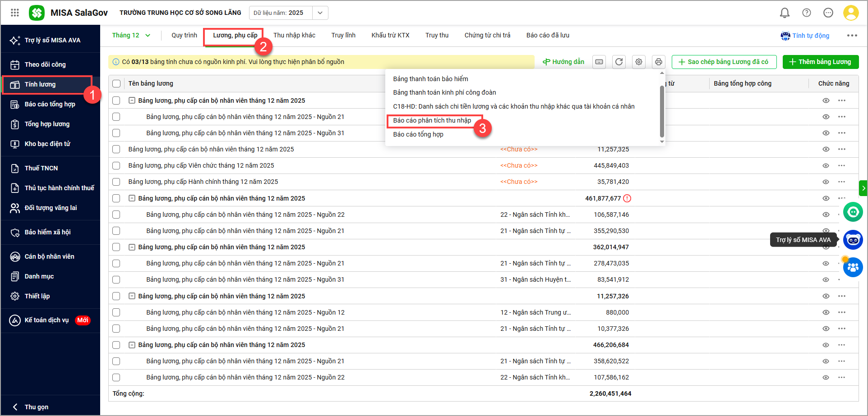Image resolution: width=868 pixels, height=416 pixels.
Task: Open the print icon in toolbar
Action: pyautogui.click(x=659, y=62)
